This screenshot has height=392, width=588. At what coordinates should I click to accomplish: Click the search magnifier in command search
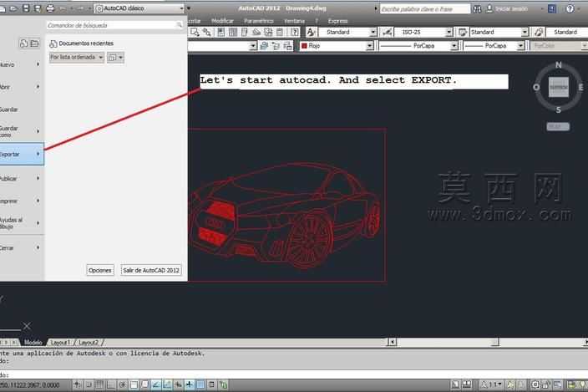(179, 25)
